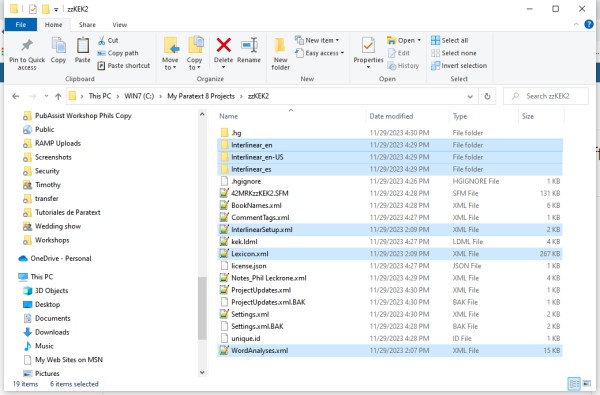Select the license.json file
600x395 pixels.
pos(390,266)
